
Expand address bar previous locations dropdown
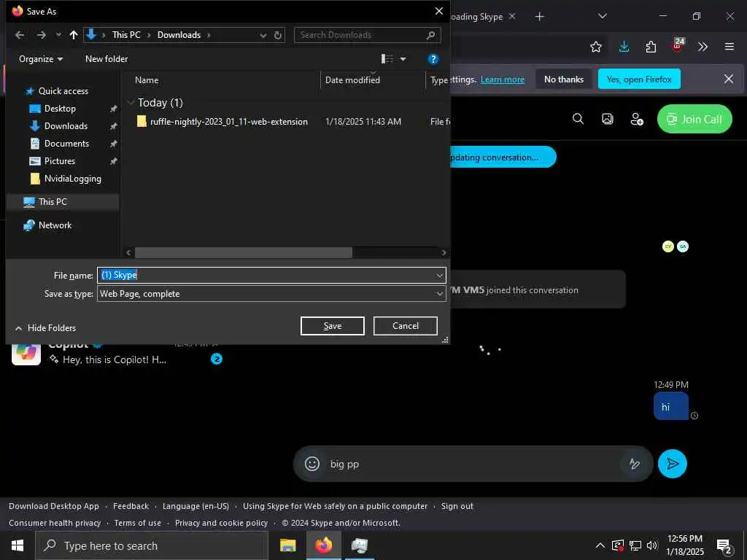(x=263, y=35)
